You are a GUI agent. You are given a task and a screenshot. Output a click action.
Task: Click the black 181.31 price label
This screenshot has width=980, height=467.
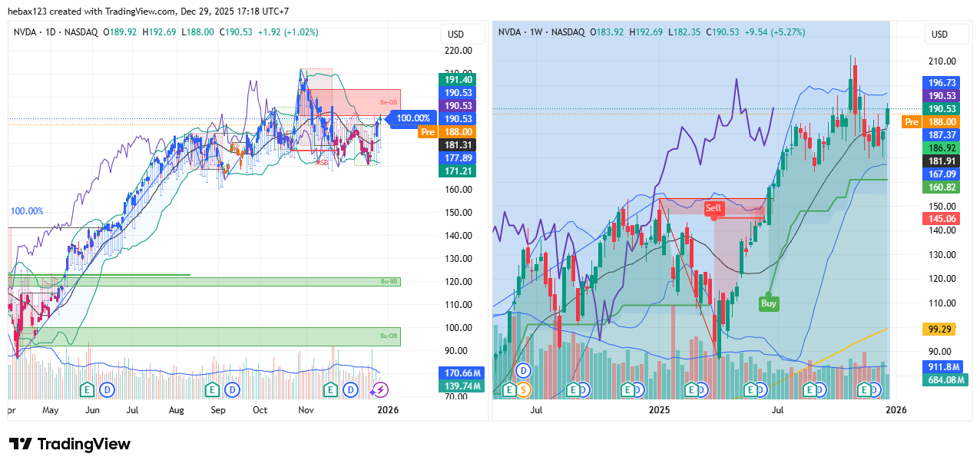coord(459,144)
